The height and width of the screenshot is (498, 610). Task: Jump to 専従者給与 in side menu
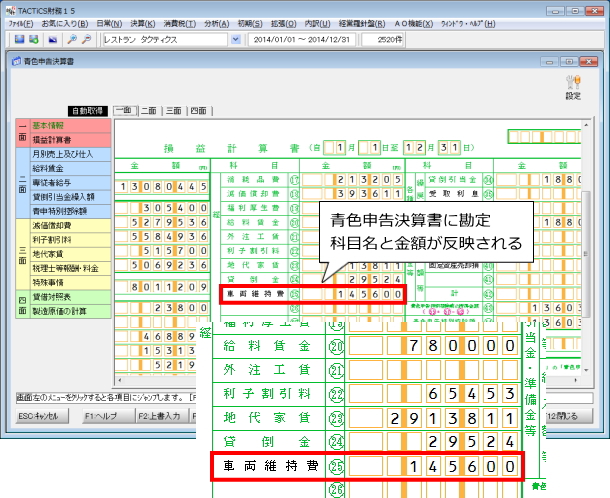[x=70, y=183]
